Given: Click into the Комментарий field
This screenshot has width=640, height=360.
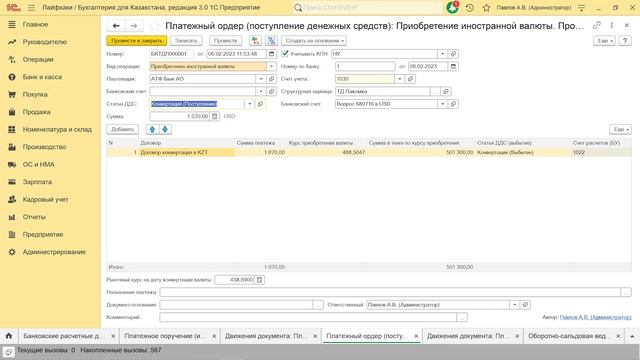Looking at the screenshot, I should [308, 317].
